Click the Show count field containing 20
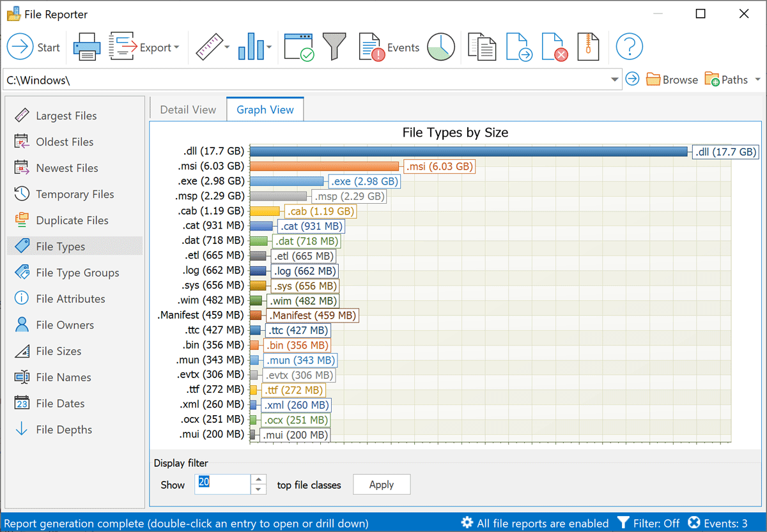Viewport: 767px width, 532px height. (223, 484)
